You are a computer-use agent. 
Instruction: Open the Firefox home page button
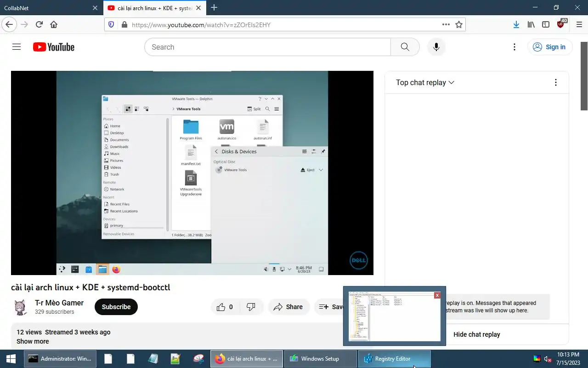click(x=54, y=24)
